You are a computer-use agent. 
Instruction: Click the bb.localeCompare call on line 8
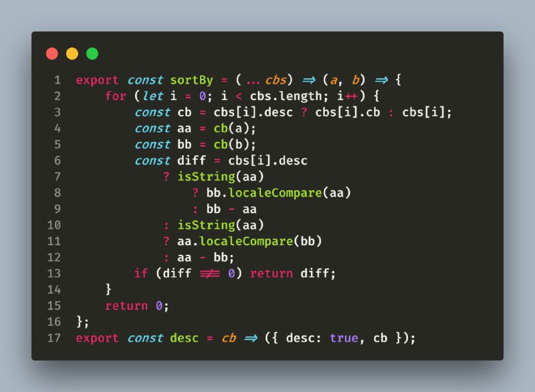[x=278, y=193]
